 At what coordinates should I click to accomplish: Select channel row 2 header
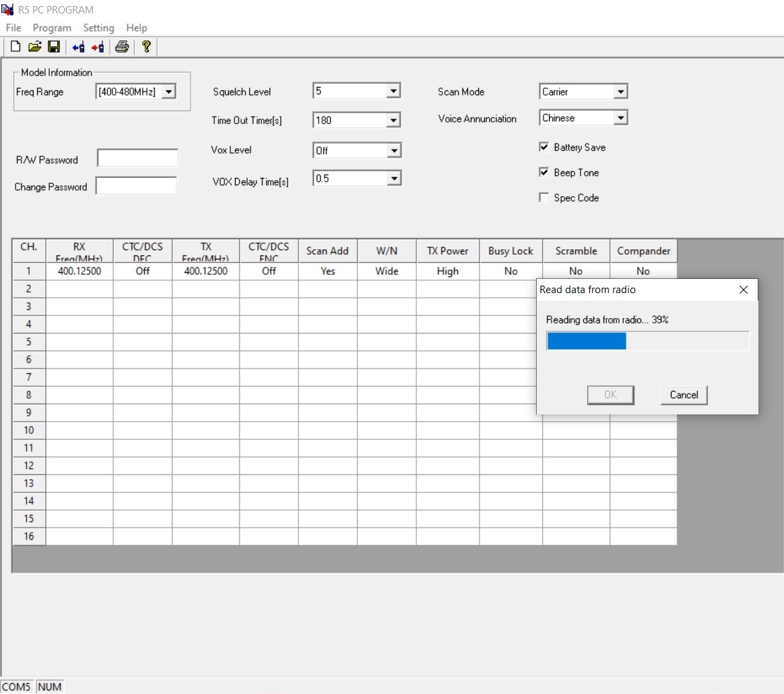(28, 288)
